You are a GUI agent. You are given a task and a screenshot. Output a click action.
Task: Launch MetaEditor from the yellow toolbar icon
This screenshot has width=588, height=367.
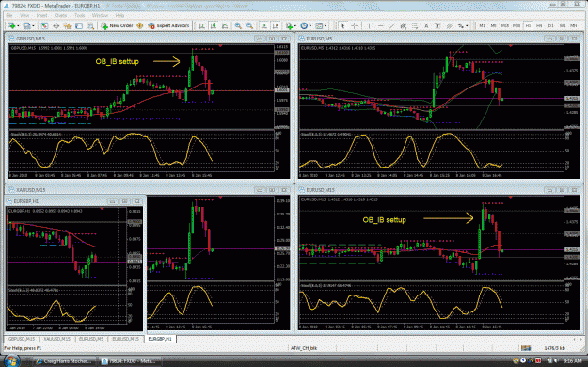click(140, 26)
